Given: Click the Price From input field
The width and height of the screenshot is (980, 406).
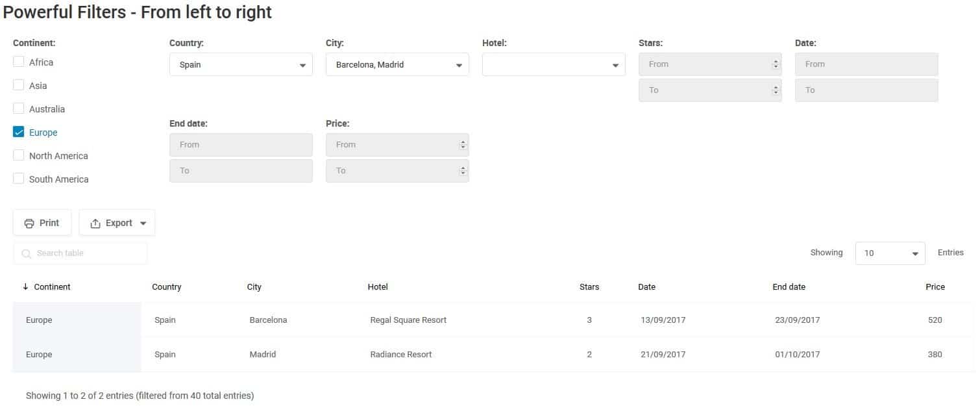Looking at the screenshot, I should [397, 145].
